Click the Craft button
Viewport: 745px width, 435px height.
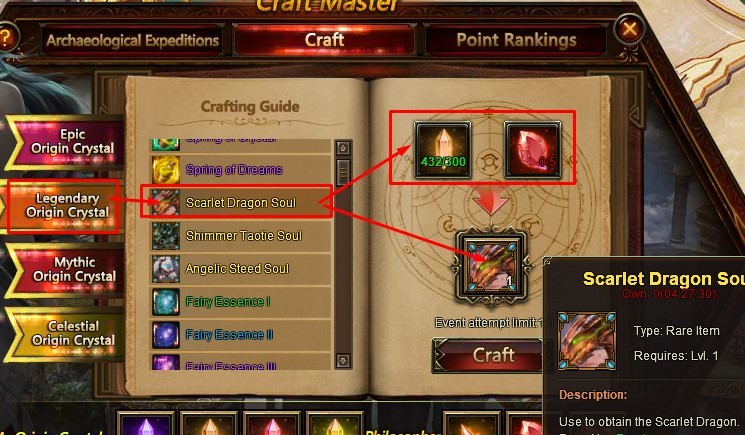489,355
